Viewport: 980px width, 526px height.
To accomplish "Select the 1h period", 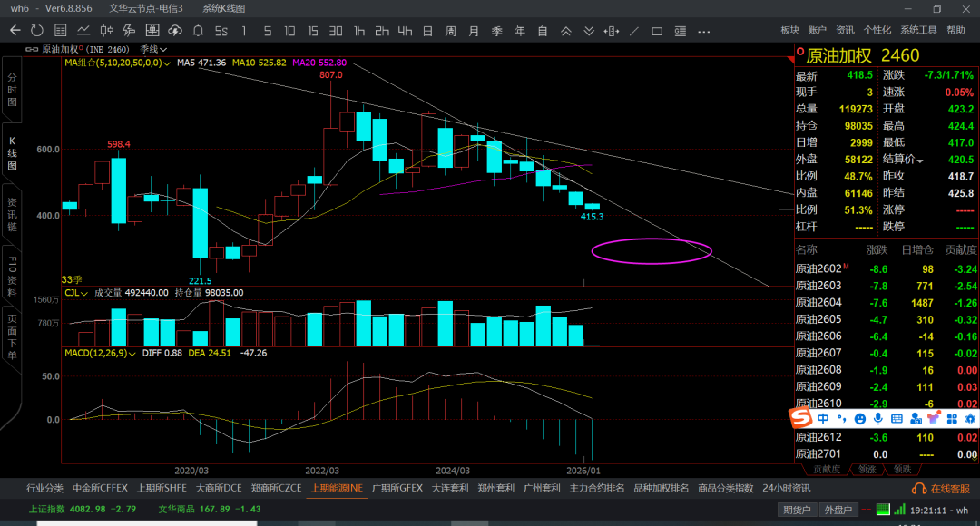I will (x=358, y=31).
